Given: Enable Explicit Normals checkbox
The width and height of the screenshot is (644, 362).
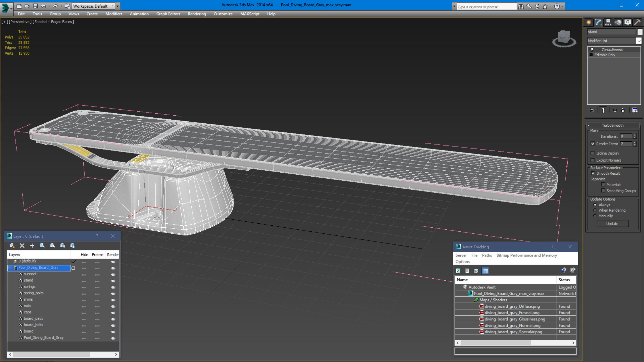Looking at the screenshot, I should 593,160.
